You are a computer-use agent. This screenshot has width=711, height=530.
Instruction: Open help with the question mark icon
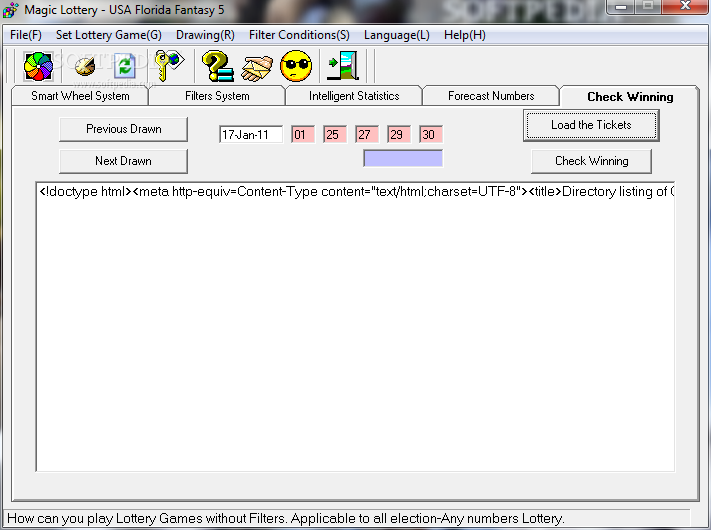(x=218, y=66)
